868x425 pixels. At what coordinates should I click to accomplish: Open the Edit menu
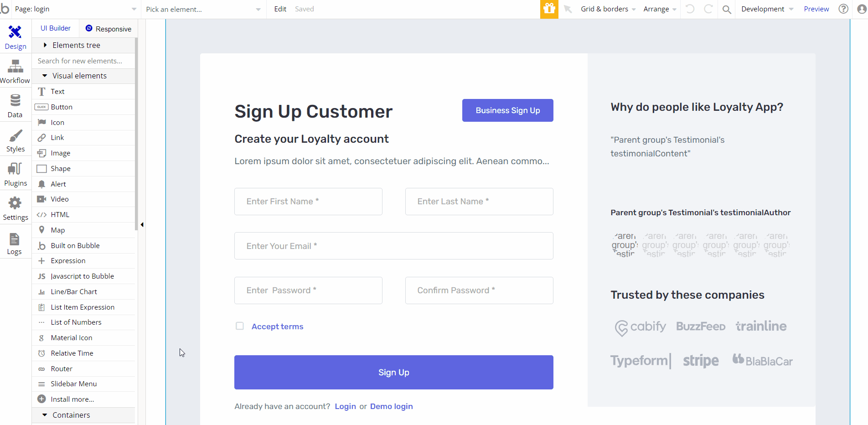point(280,9)
